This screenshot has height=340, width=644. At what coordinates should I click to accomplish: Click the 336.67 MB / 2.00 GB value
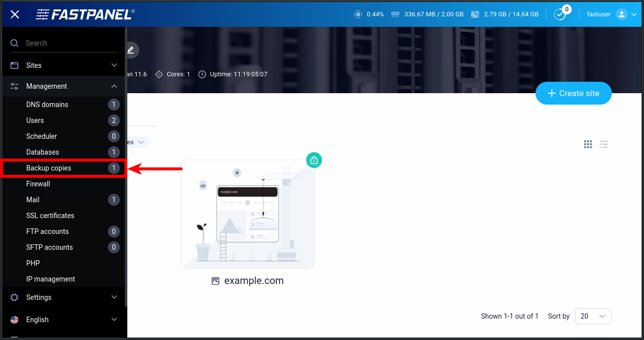(x=434, y=14)
